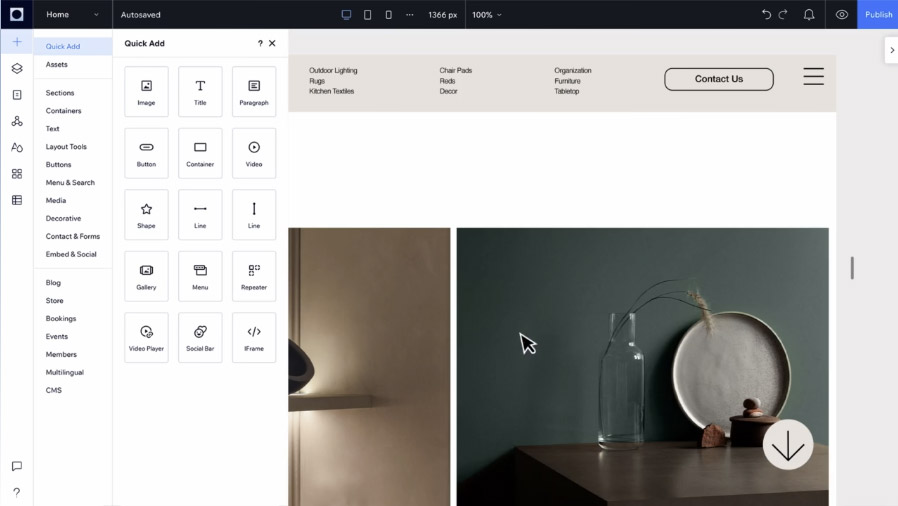
Task: Add a Paragraph element
Action: pyautogui.click(x=254, y=92)
